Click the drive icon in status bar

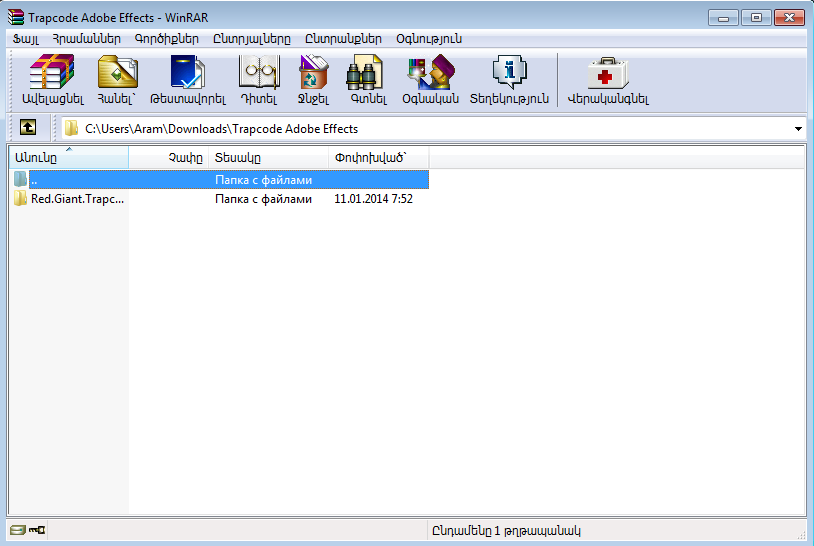18,530
